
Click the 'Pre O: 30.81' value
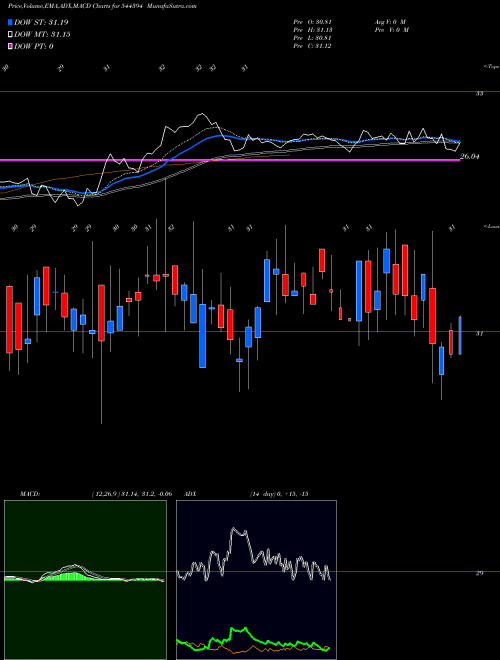[x=312, y=22]
